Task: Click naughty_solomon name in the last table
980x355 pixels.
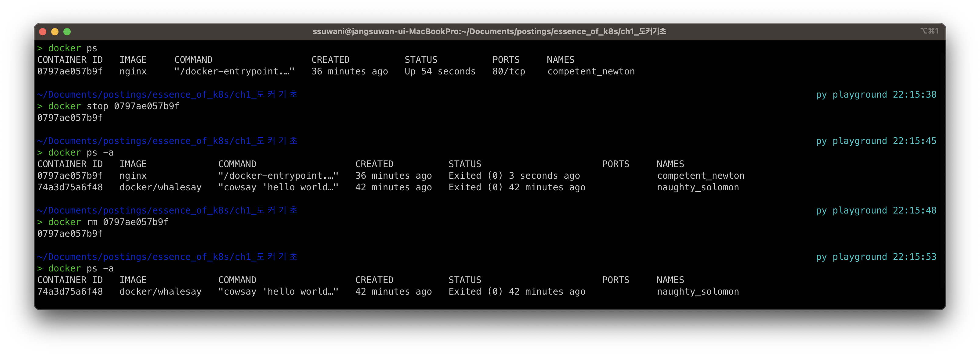Action: click(x=698, y=292)
